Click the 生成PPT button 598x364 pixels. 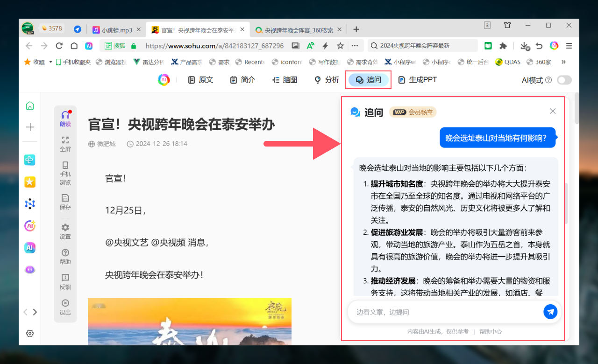[417, 80]
